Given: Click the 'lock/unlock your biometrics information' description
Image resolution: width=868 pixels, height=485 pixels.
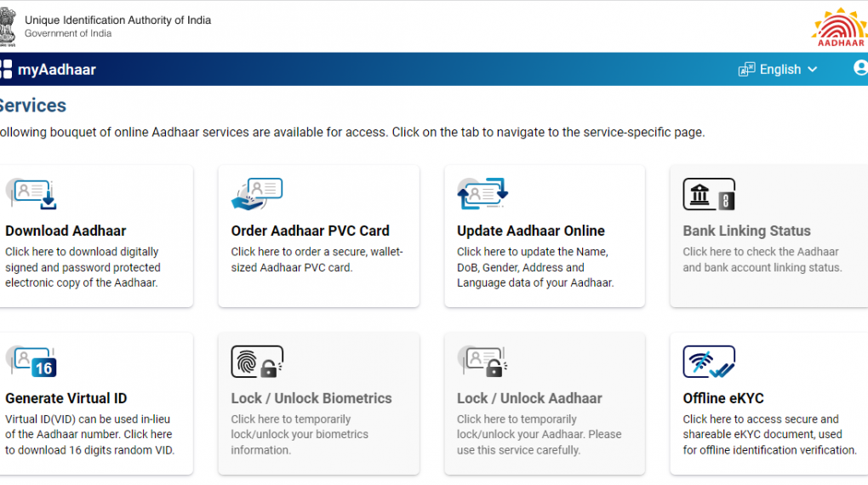Looking at the screenshot, I should point(300,435).
